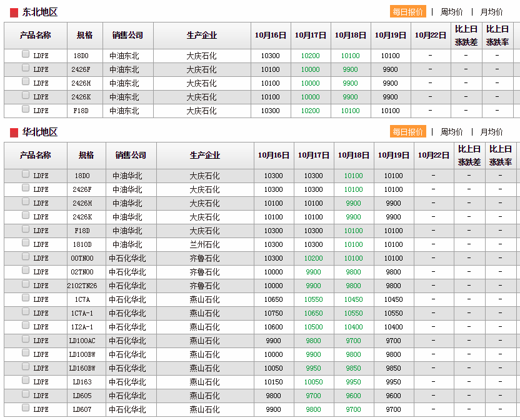Screen dimensions: 520x420
Task: Click 产品名称 header in 东北地区 table
Action: [35, 35]
